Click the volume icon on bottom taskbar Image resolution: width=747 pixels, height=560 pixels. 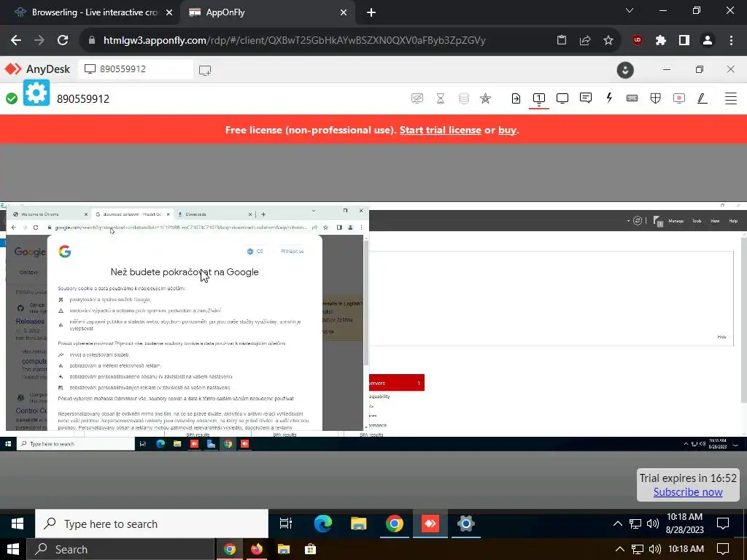655,549
